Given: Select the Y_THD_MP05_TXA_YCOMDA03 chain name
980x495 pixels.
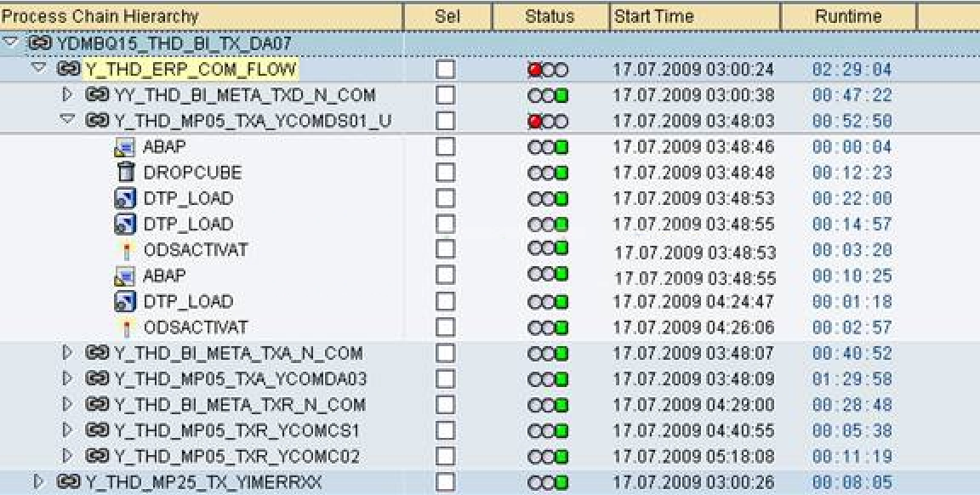Looking at the screenshot, I should [x=240, y=378].
